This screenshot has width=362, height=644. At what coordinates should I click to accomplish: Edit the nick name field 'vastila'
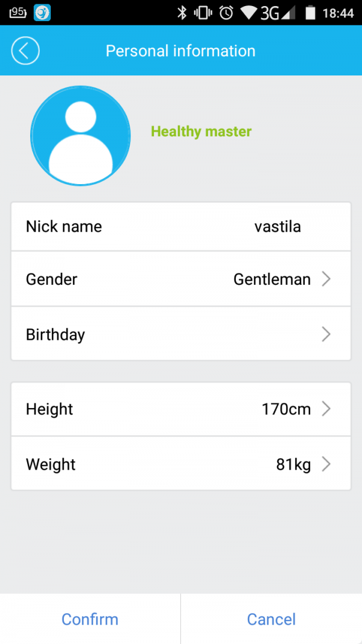(x=278, y=227)
